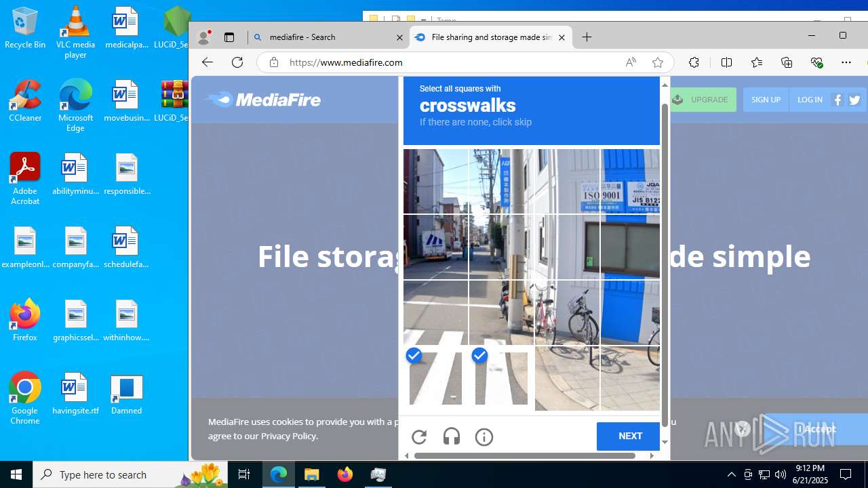Open tab actions menu
The image size is (868, 488).
[229, 37]
